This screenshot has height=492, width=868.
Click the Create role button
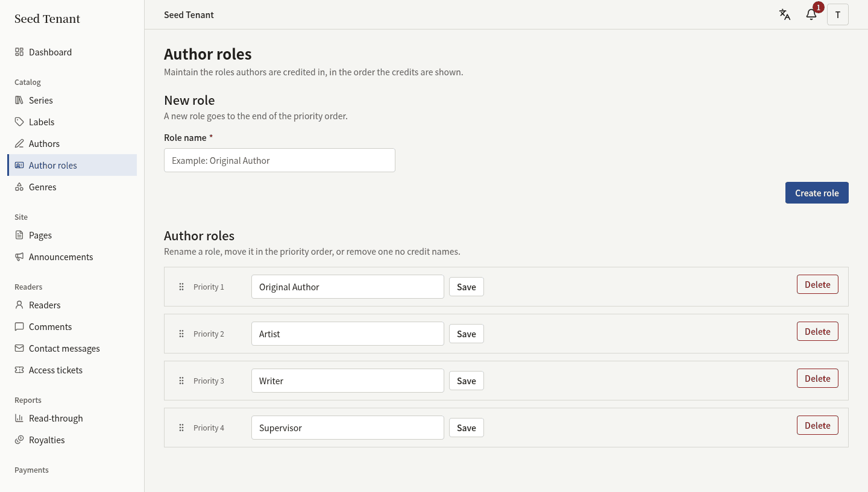[x=817, y=193]
